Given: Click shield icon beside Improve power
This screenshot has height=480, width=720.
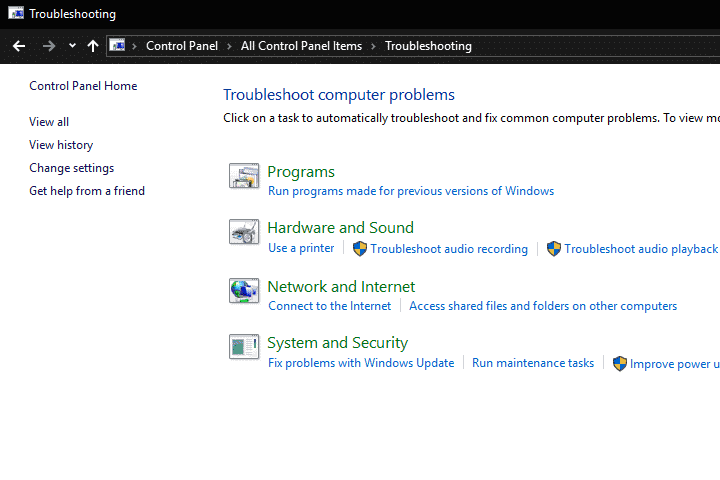Looking at the screenshot, I should [x=620, y=363].
